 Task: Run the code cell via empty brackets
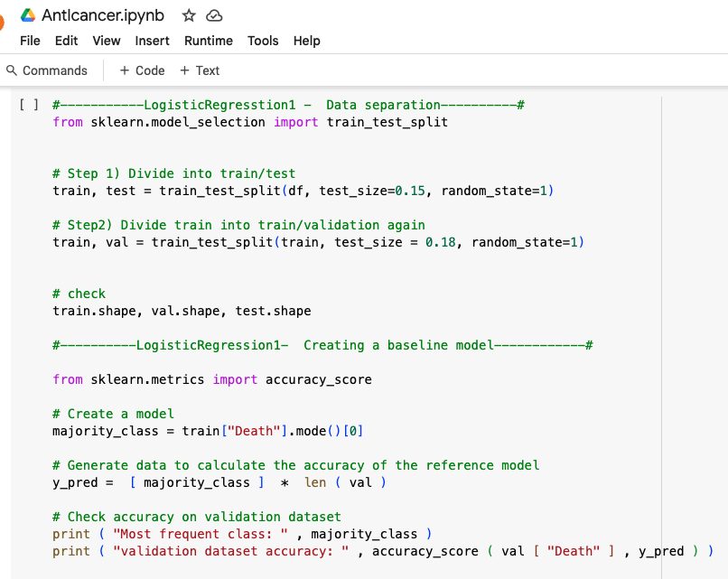[28, 105]
